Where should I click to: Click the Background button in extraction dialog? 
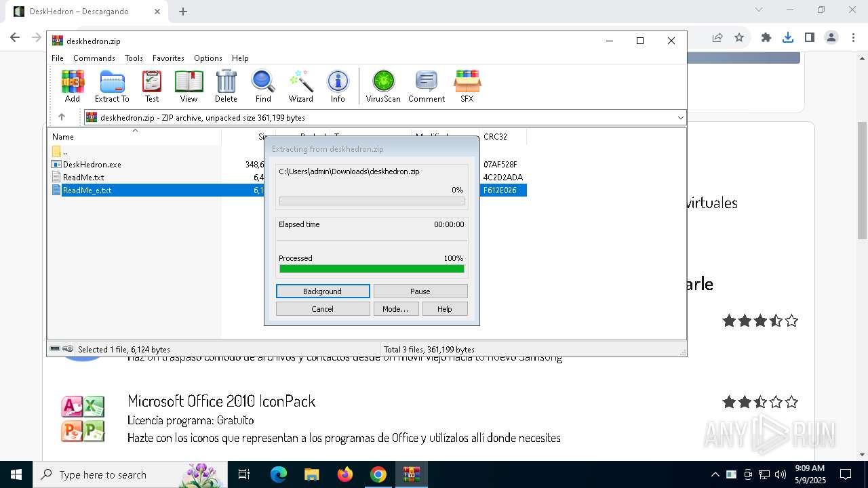(x=323, y=291)
